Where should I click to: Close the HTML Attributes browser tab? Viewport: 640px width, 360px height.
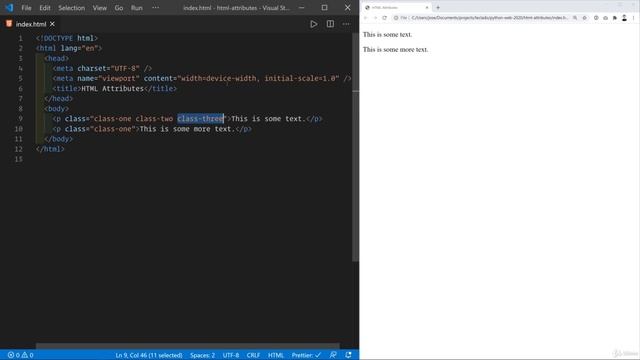[x=427, y=7]
